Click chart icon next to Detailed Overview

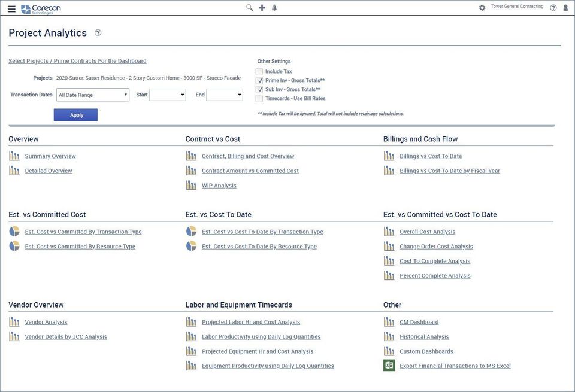point(14,171)
